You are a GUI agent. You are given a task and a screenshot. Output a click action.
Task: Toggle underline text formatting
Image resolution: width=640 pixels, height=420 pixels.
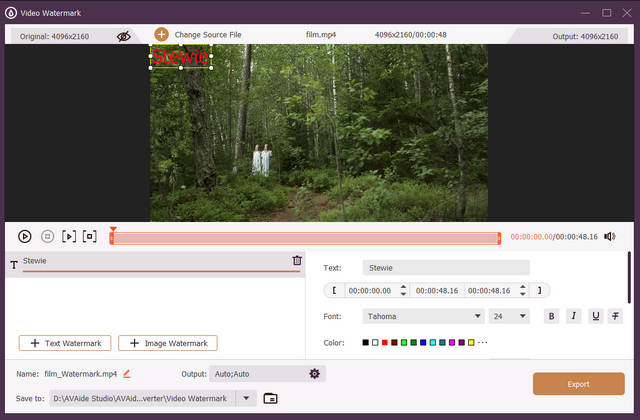595,316
